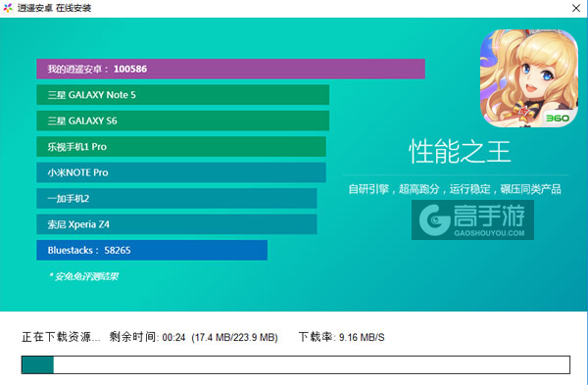Image resolution: width=588 pixels, height=385 pixels.
Task: Click the blonde anime girl game icon
Action: click(x=529, y=78)
